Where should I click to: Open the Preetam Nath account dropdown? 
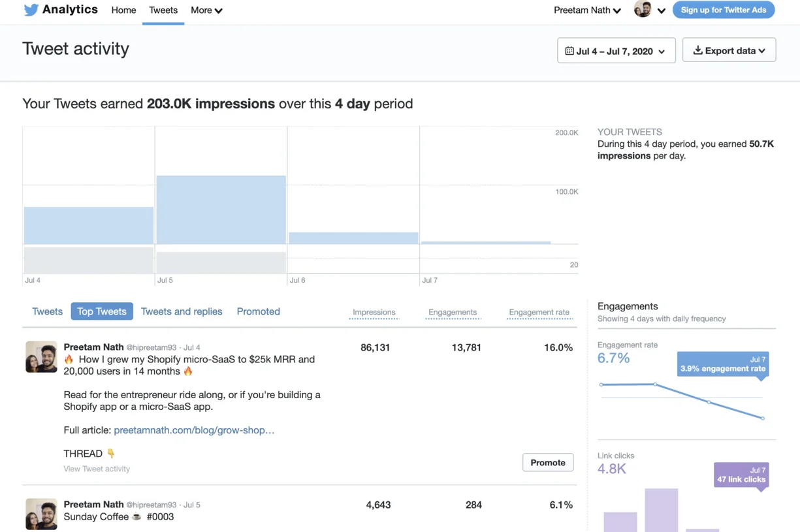tap(586, 10)
